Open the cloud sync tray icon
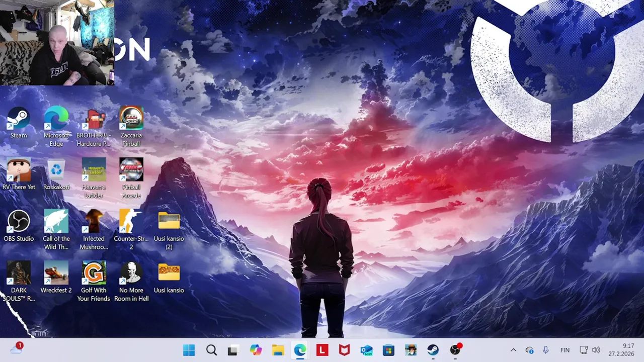The width and height of the screenshot is (644, 362). [529, 350]
